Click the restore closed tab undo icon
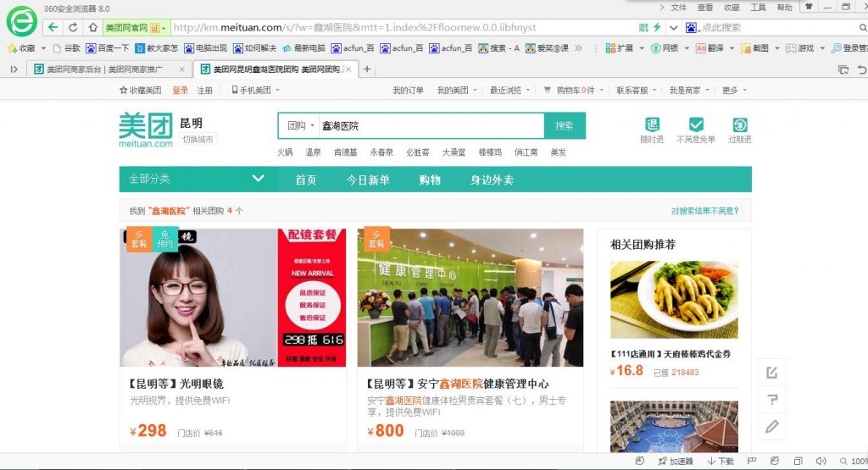 pyautogui.click(x=862, y=69)
